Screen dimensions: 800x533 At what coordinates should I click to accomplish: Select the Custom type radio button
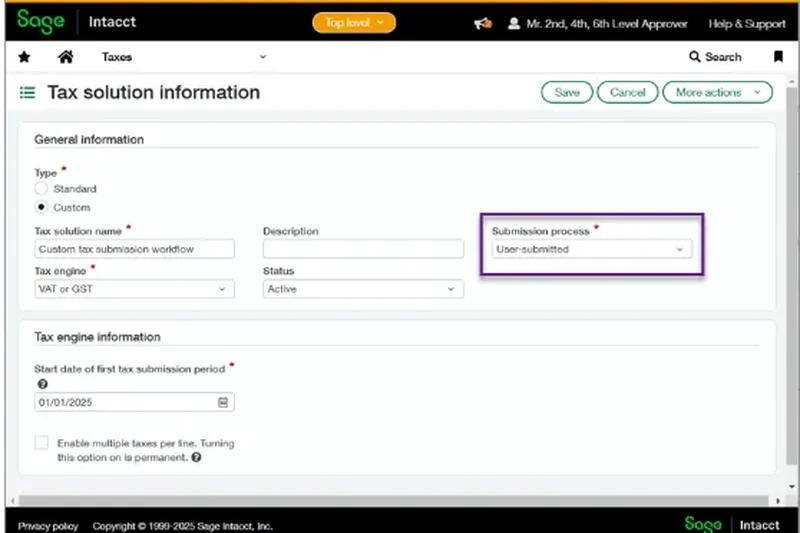(41, 207)
